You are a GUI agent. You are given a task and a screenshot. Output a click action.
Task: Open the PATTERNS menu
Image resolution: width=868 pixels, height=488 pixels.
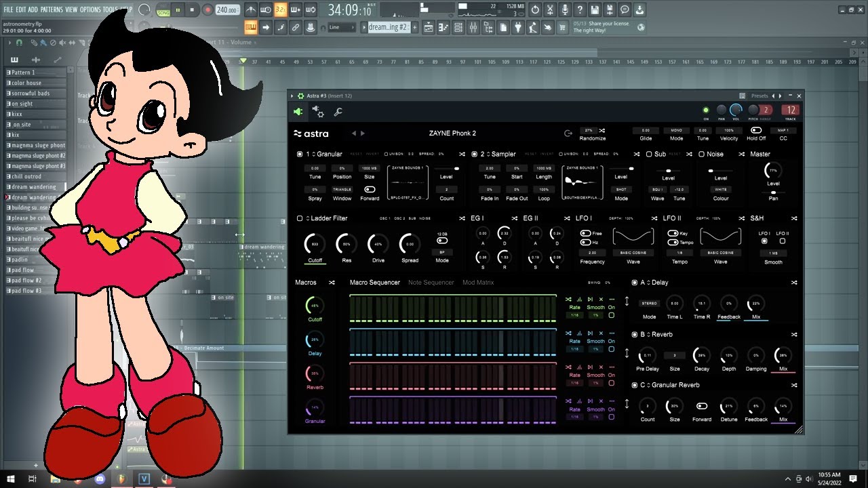52,9
